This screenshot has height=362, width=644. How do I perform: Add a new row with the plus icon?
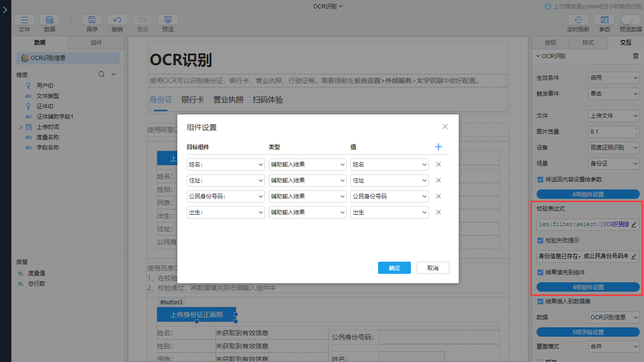coord(439,146)
